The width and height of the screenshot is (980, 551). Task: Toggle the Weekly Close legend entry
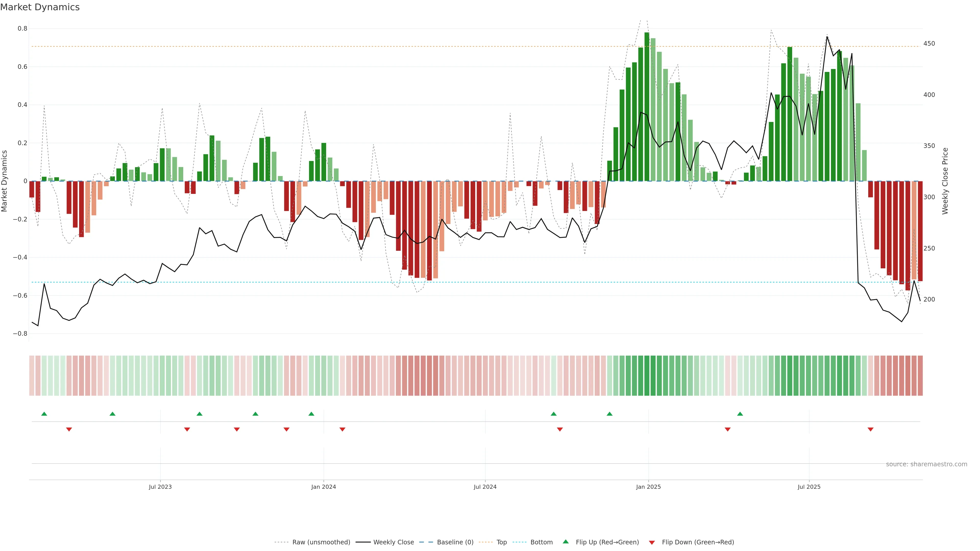(393, 542)
